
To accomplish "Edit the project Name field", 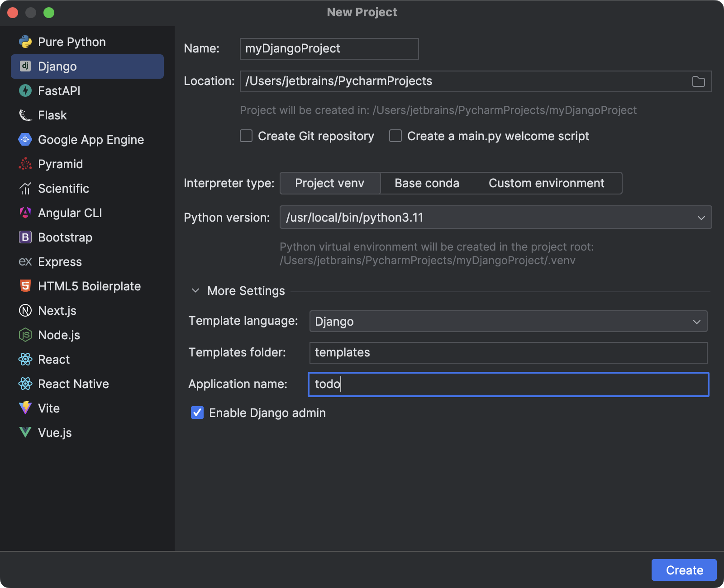I will (329, 49).
